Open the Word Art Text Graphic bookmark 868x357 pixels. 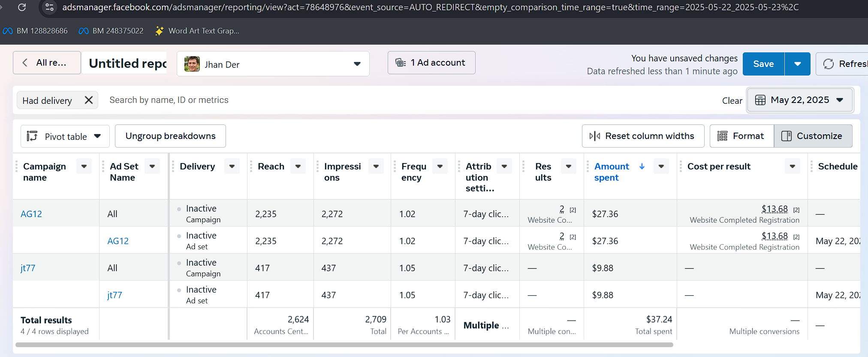tap(198, 31)
